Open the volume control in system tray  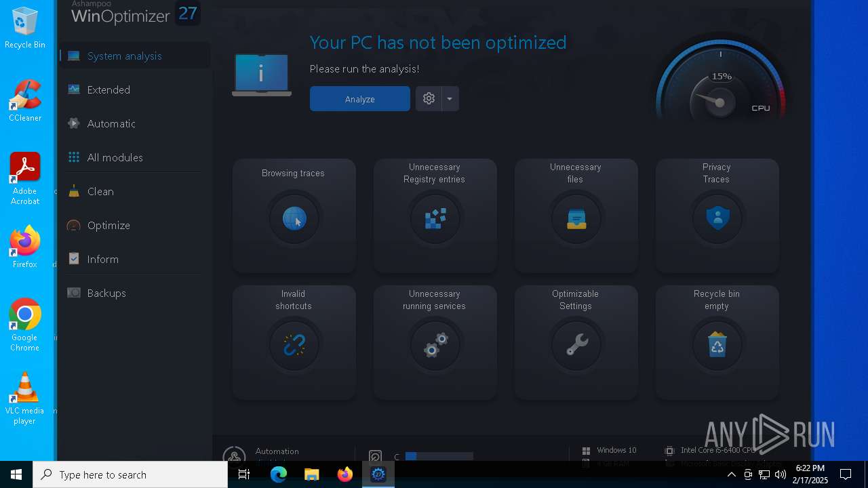(x=781, y=474)
